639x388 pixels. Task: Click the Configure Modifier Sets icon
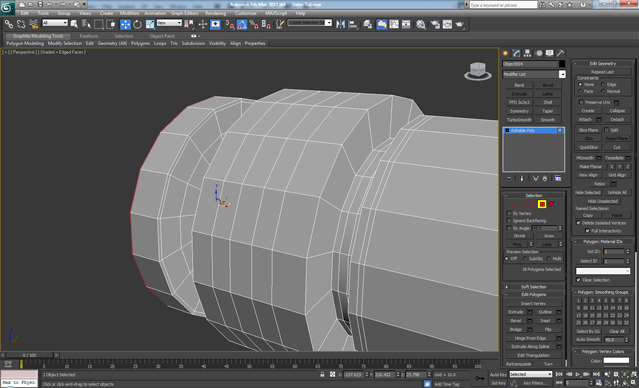tap(558, 179)
